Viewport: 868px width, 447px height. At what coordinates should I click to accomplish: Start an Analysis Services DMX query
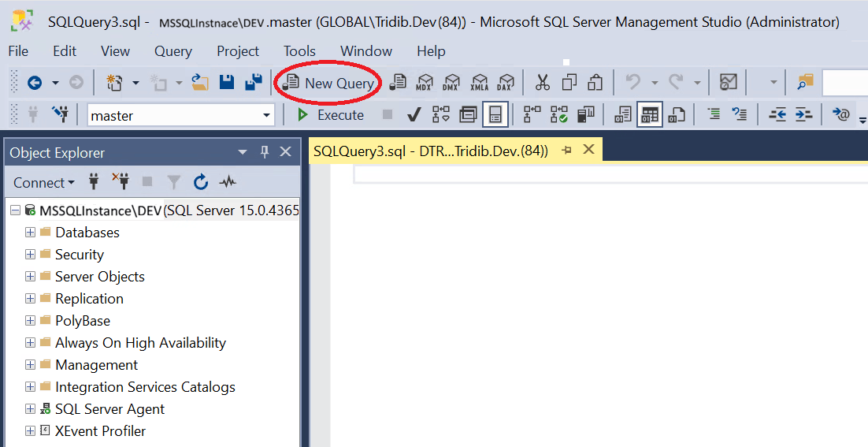451,83
